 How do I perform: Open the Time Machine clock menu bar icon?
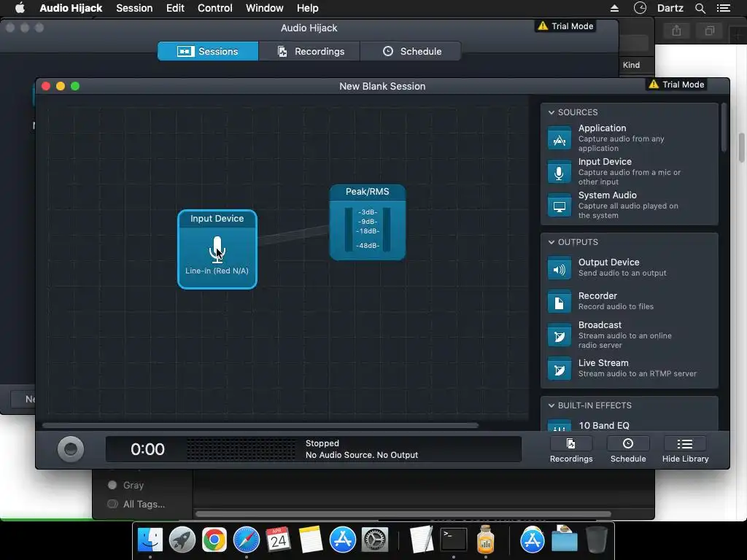tap(640, 8)
